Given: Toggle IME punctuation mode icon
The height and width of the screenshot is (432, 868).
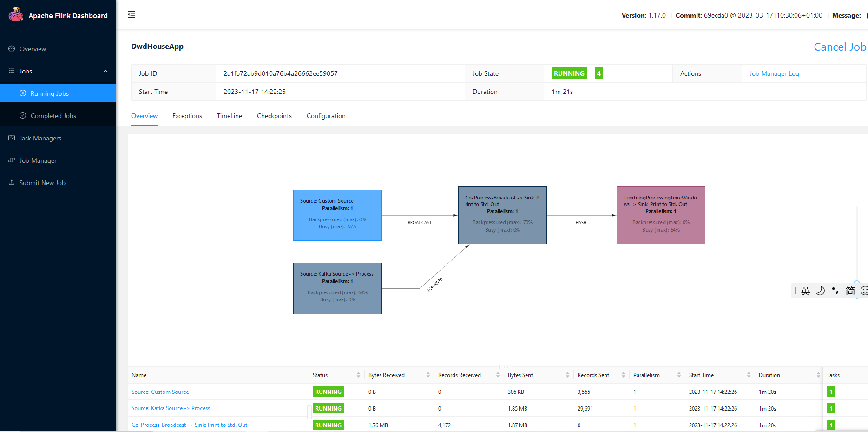Looking at the screenshot, I should (835, 291).
